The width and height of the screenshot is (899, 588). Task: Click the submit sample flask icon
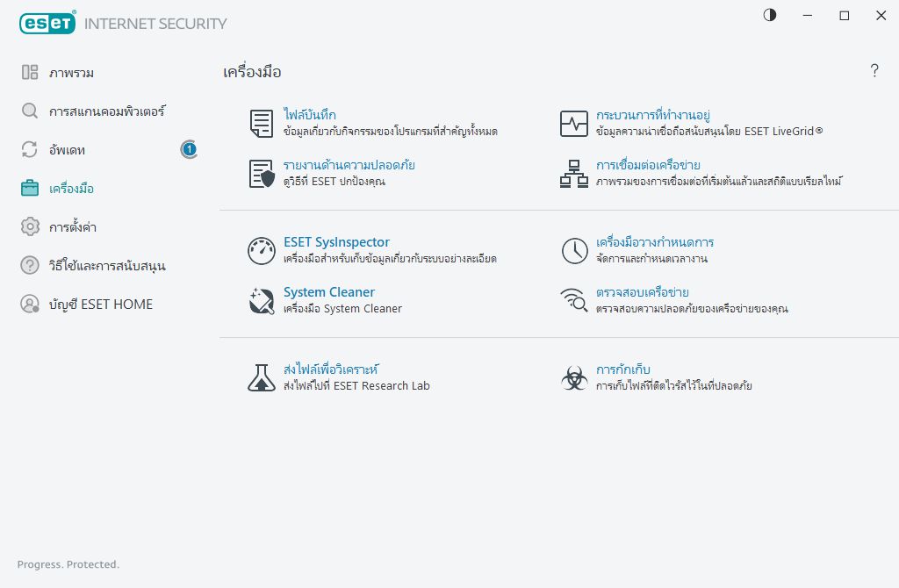click(262, 377)
